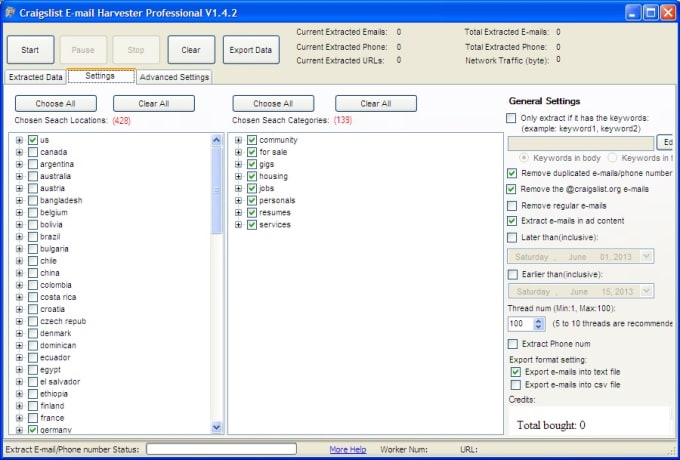Image resolution: width=680 pixels, height=460 pixels.
Task: Open the June 01, 2013 date dropdown
Action: click(x=647, y=256)
